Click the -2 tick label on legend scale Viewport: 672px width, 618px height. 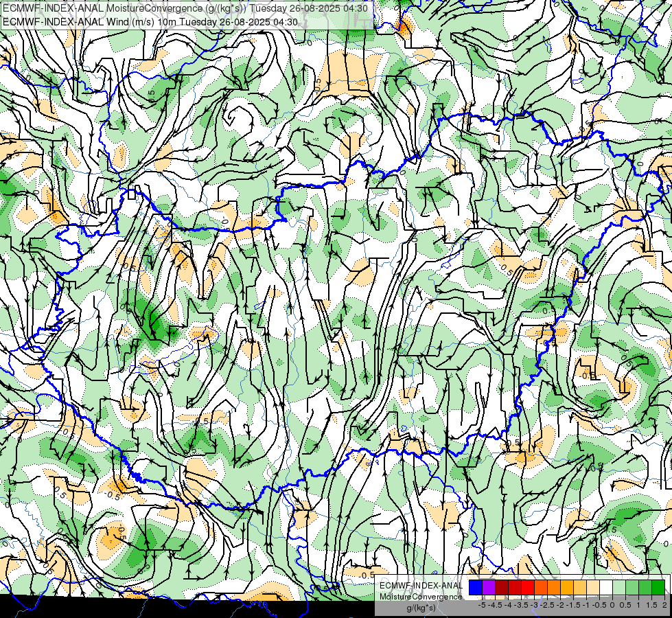click(560, 605)
